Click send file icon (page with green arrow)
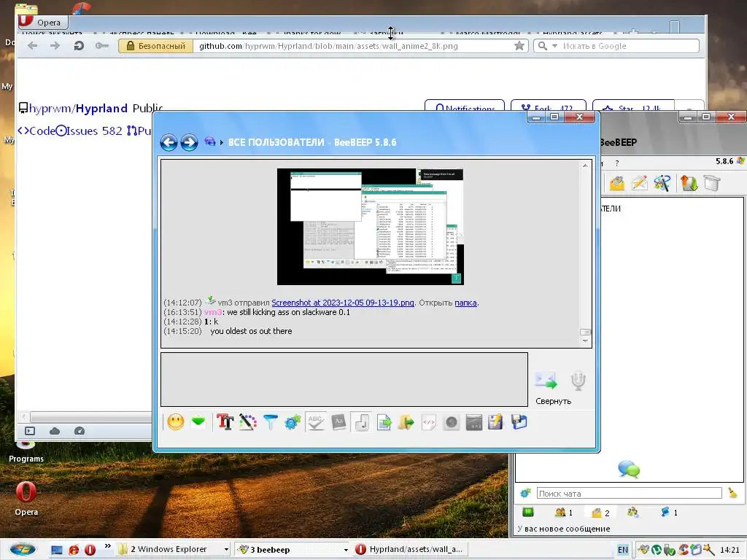Screen dimensions: 747x560 (x=384, y=422)
